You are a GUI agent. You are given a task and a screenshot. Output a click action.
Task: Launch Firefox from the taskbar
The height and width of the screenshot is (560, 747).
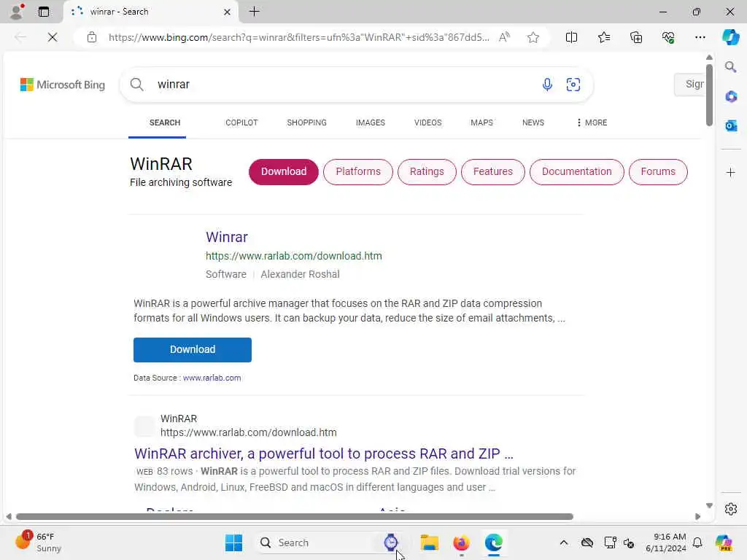click(x=461, y=542)
